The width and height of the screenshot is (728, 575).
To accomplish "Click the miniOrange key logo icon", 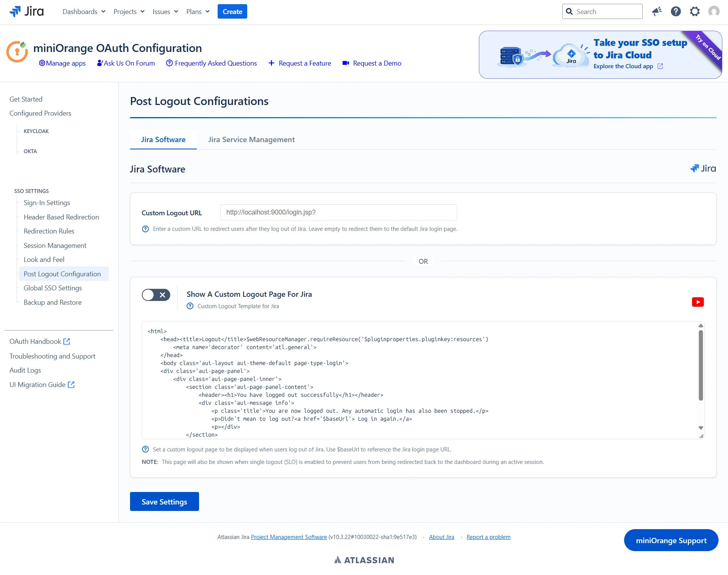I will click(17, 51).
